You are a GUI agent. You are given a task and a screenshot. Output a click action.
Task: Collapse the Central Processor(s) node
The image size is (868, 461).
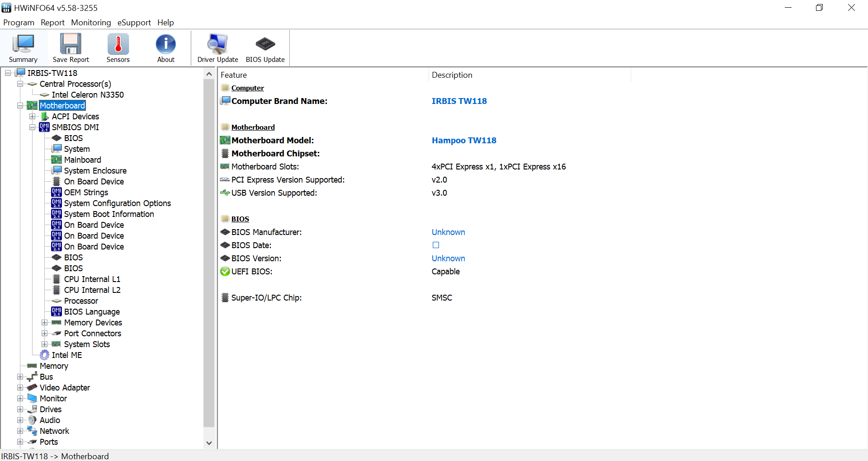[20, 84]
